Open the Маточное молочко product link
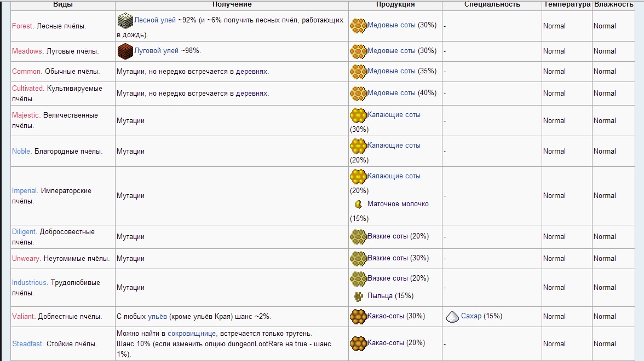644x361 pixels. (x=398, y=204)
